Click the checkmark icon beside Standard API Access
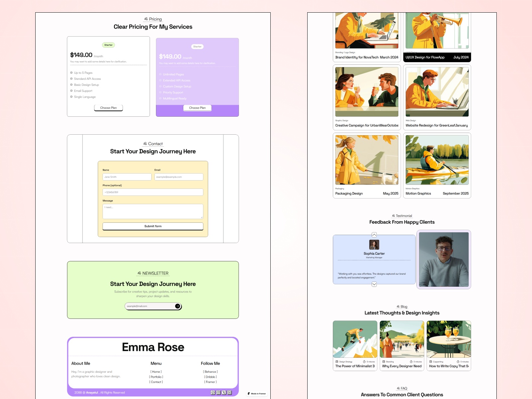Viewport: 532px width, 399px height. [70, 79]
